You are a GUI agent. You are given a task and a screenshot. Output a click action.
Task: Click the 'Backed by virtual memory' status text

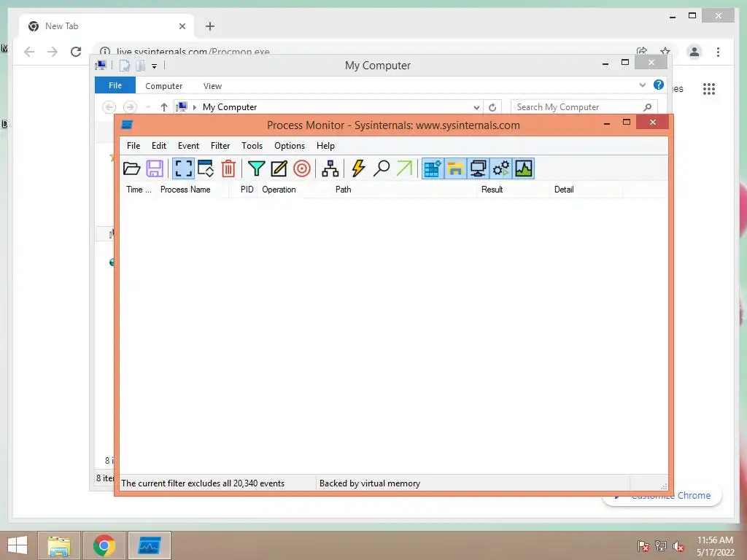coord(370,483)
